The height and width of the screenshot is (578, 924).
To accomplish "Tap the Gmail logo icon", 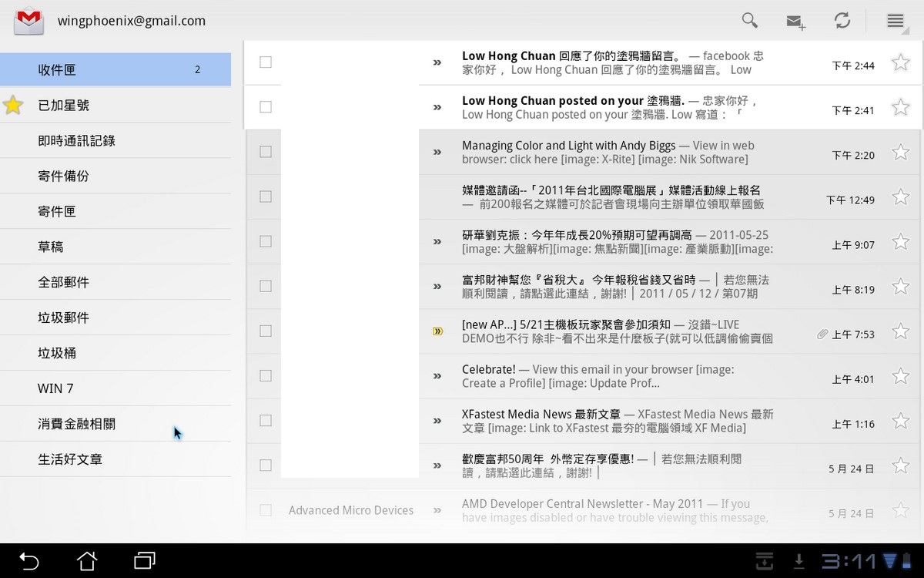I will [x=29, y=21].
